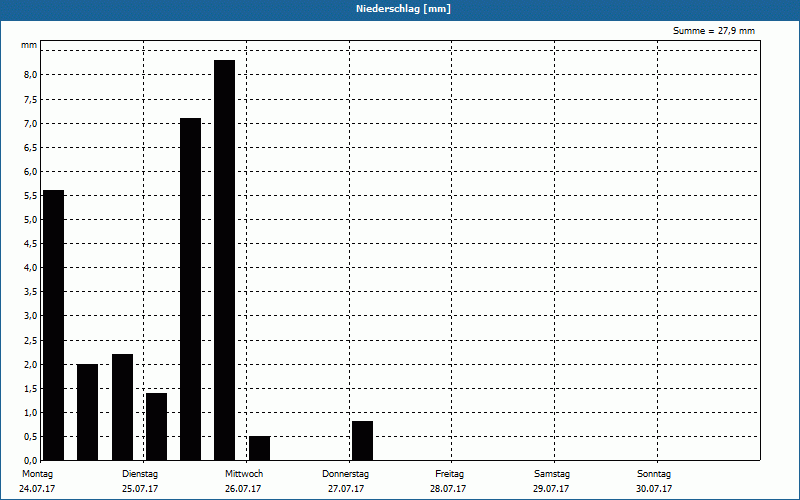Click the 2,0 mm bar on Montag
This screenshot has height=500, width=800.
pos(87,412)
